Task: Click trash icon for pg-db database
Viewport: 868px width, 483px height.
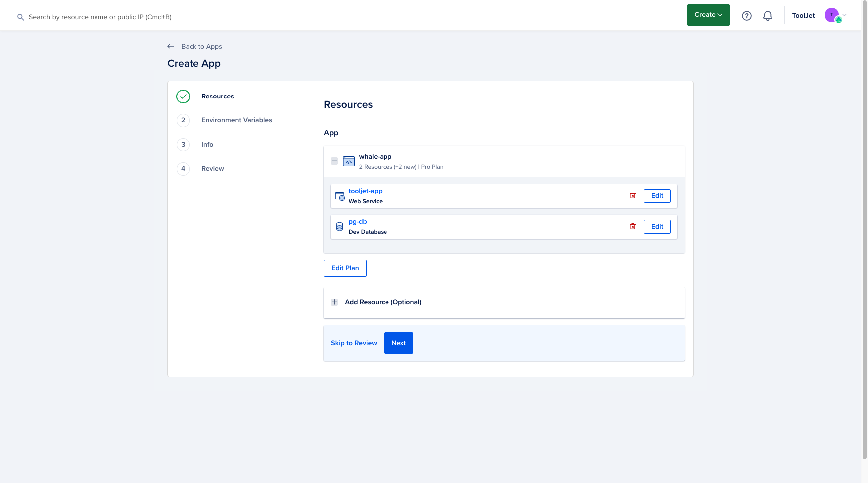Action: [x=633, y=227]
